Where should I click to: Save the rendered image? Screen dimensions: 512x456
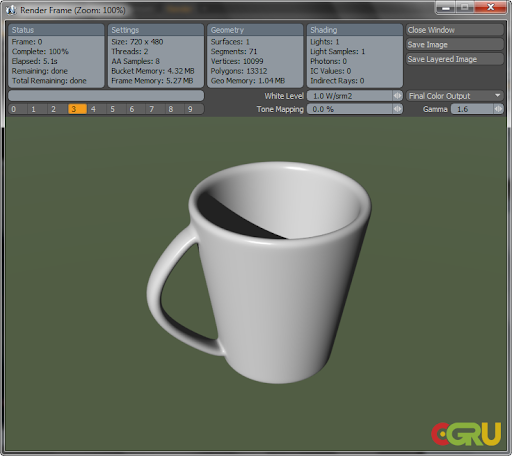tap(454, 45)
